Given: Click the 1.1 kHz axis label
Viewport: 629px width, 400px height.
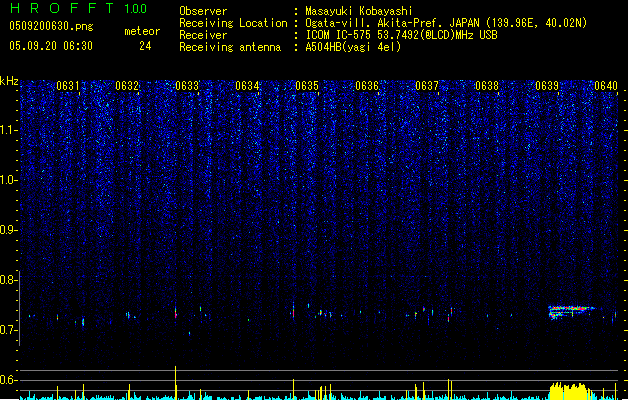Looking at the screenshot, I should [9, 130].
